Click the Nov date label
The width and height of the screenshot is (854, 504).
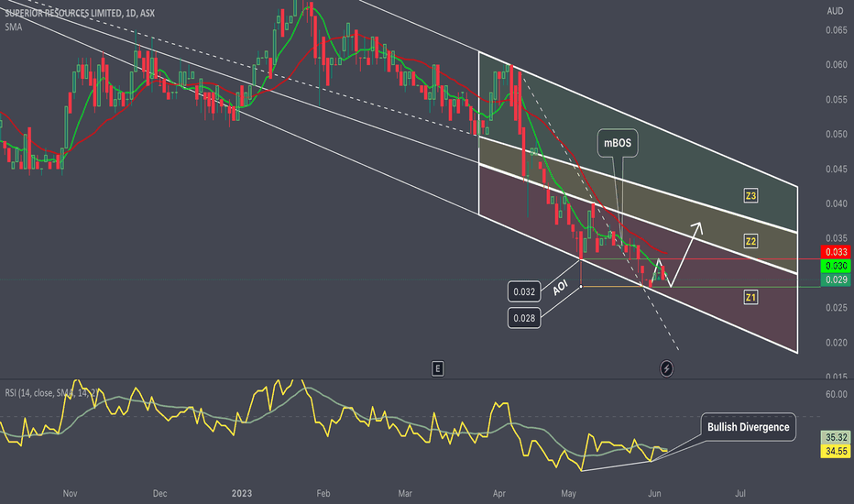click(x=70, y=494)
